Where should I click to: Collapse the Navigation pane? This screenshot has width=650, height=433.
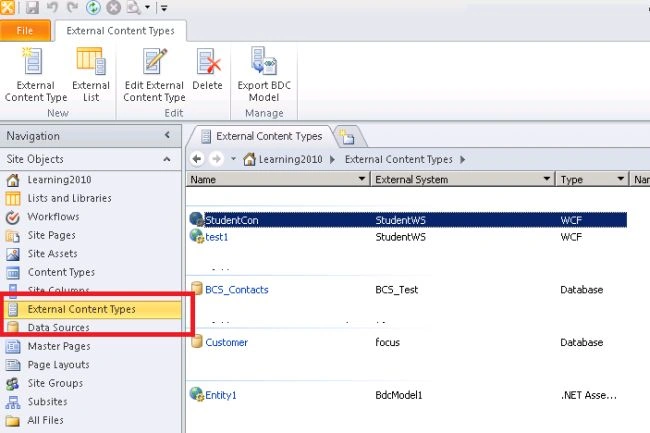pos(167,135)
